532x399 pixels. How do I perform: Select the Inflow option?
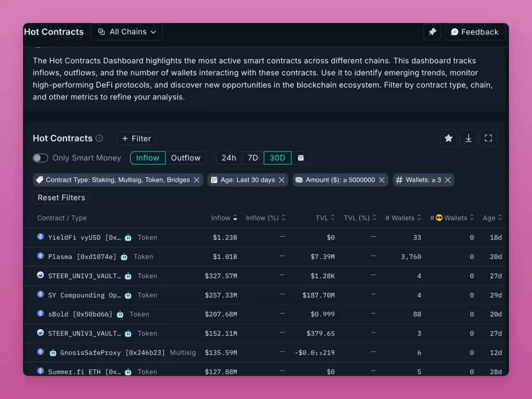pyautogui.click(x=148, y=158)
